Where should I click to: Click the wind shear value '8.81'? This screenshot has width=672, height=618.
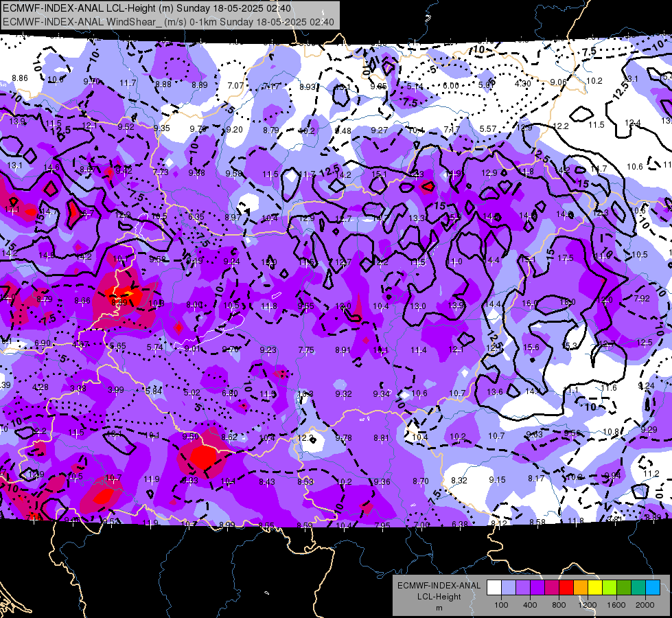(381, 437)
